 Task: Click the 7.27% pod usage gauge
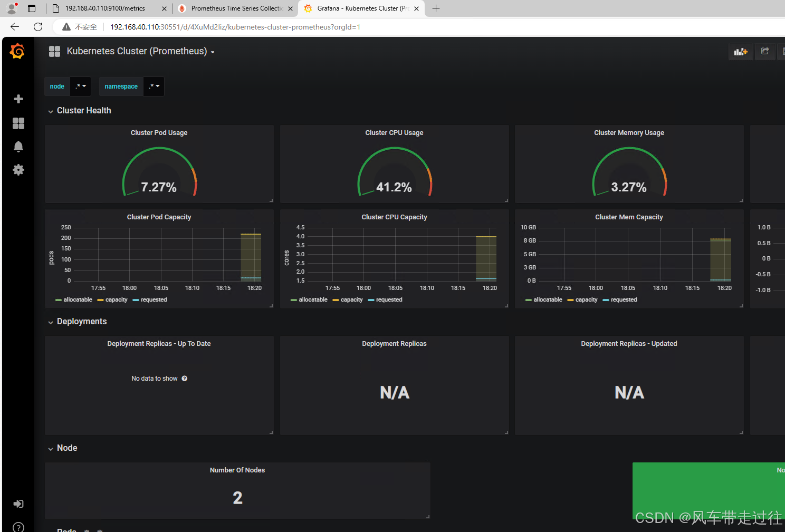click(159, 171)
